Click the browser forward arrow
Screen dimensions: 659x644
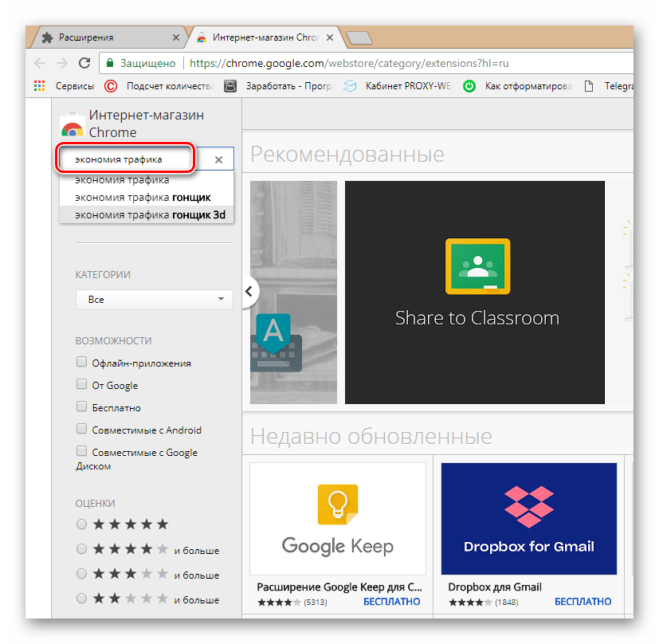[x=62, y=63]
